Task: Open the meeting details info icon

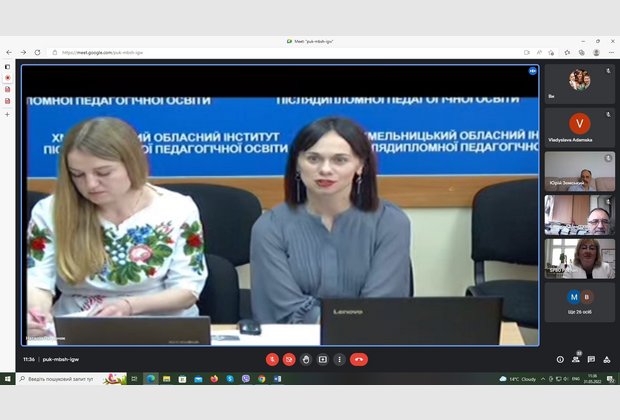Action: coord(560,359)
